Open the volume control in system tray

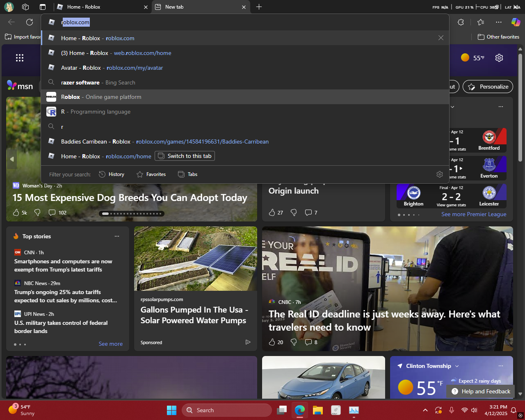pyautogui.click(x=474, y=410)
